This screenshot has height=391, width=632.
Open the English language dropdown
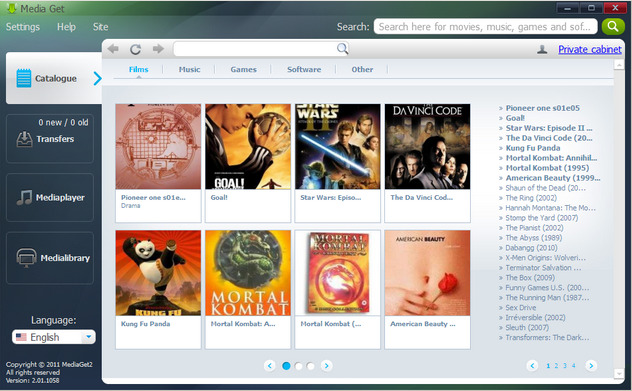point(54,337)
